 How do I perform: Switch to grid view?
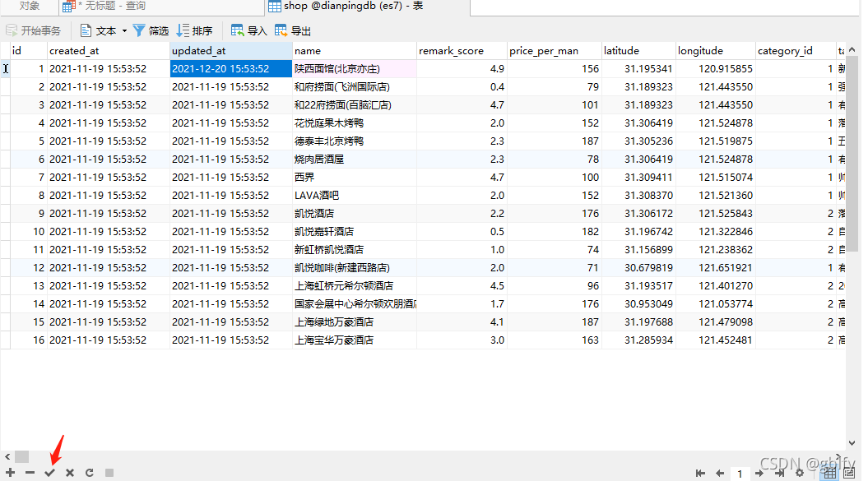pyautogui.click(x=829, y=474)
